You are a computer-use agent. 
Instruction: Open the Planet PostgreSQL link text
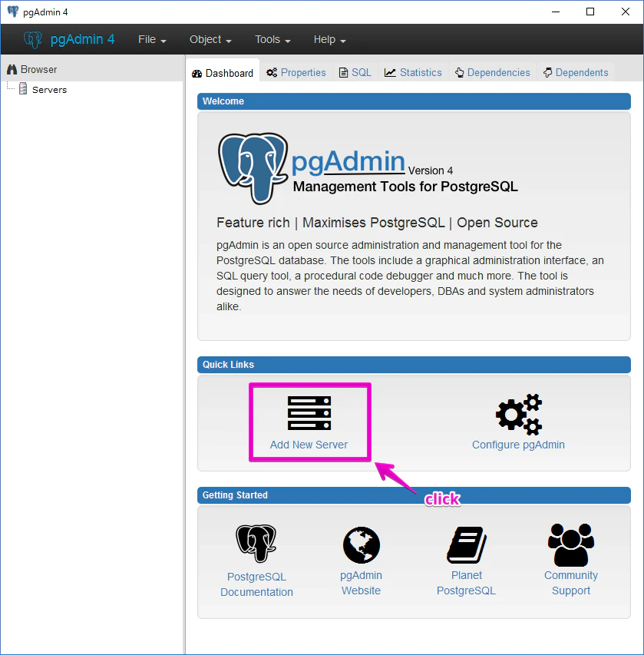tap(467, 583)
